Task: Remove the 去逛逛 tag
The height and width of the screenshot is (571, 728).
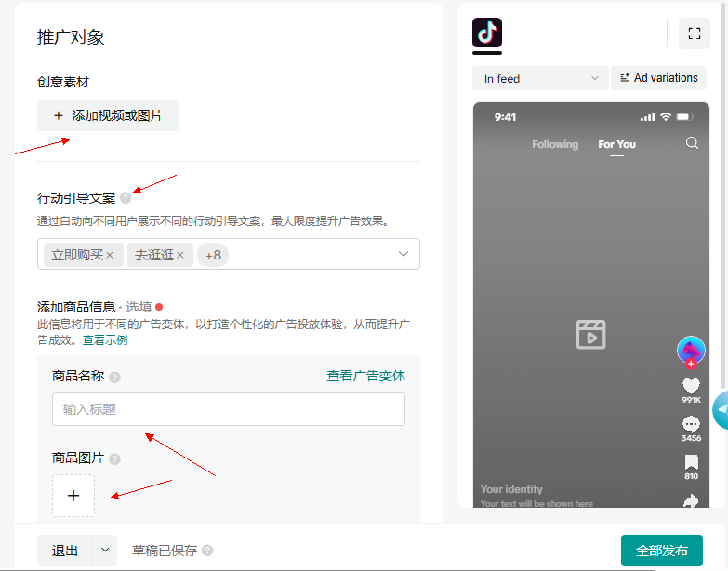Action: click(180, 255)
